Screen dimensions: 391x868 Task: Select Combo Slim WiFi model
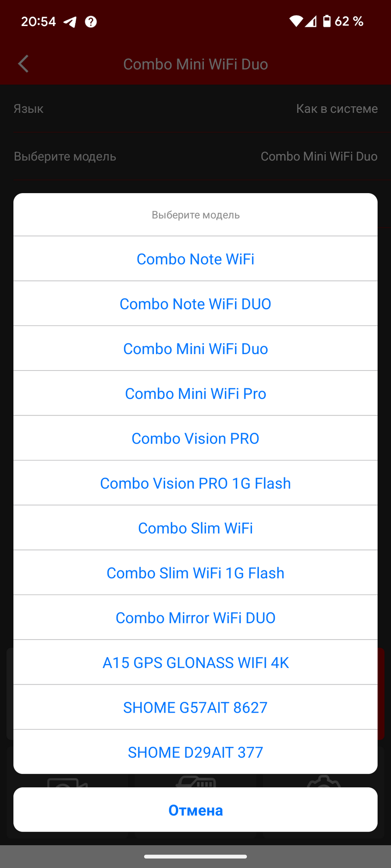pos(195,528)
